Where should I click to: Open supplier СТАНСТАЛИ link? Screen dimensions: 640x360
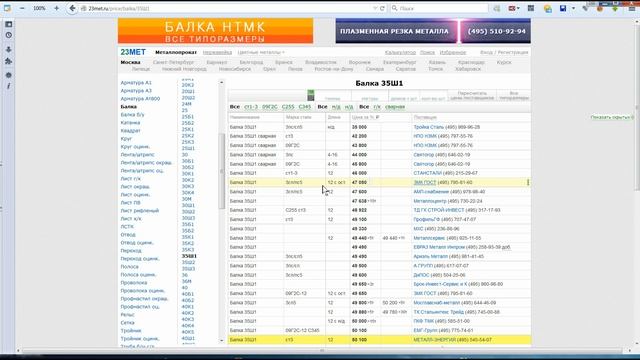[x=428, y=173]
